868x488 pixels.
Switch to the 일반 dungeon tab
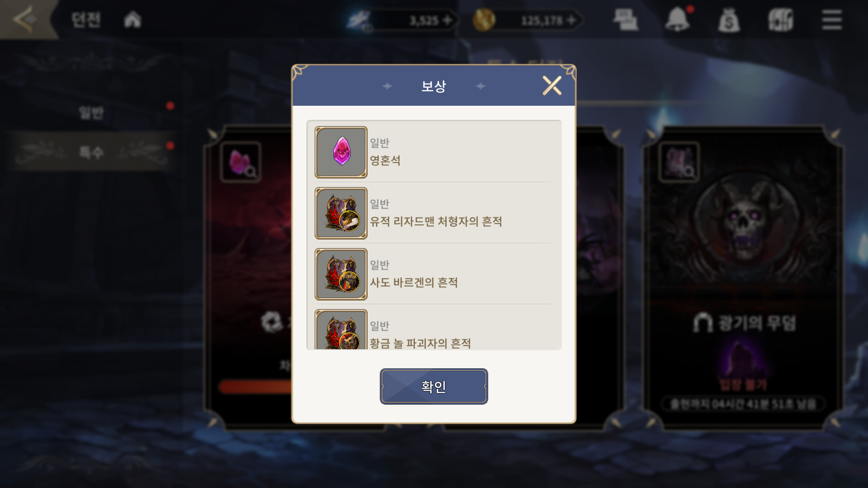coord(91,113)
